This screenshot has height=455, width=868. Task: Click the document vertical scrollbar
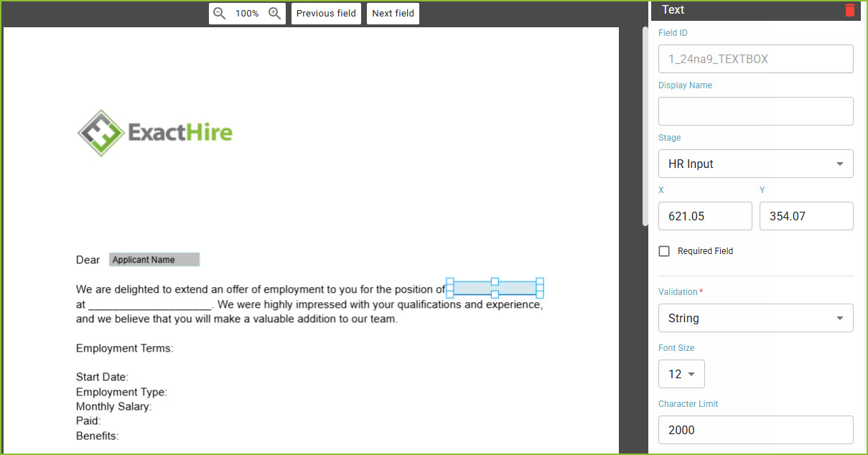pyautogui.click(x=645, y=126)
